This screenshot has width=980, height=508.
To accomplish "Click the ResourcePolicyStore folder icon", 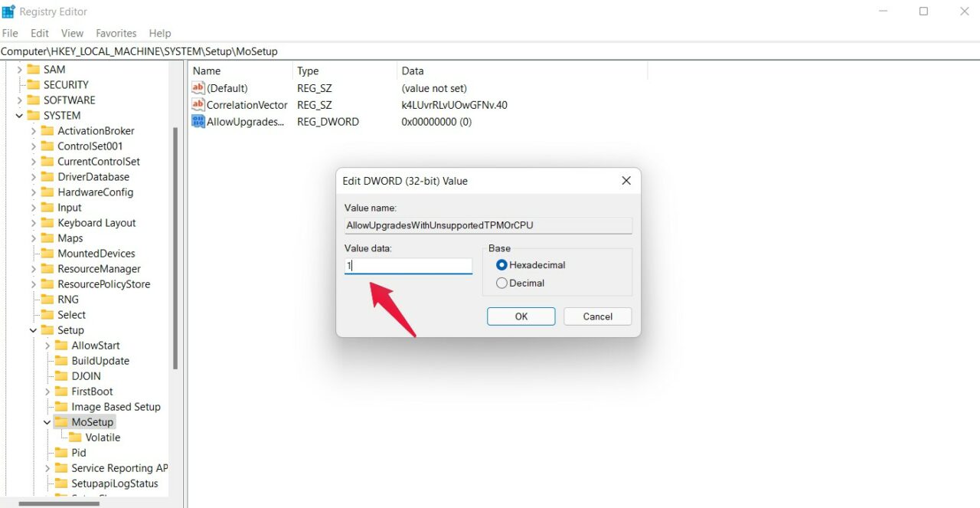I will [x=47, y=283].
